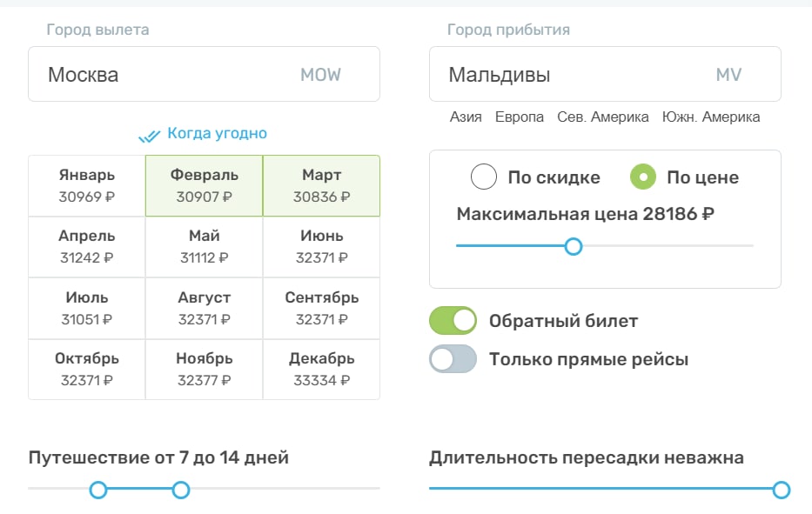The image size is (812, 514).
Task: Click the arrival city field with Мальдивы
Action: pyautogui.click(x=605, y=75)
